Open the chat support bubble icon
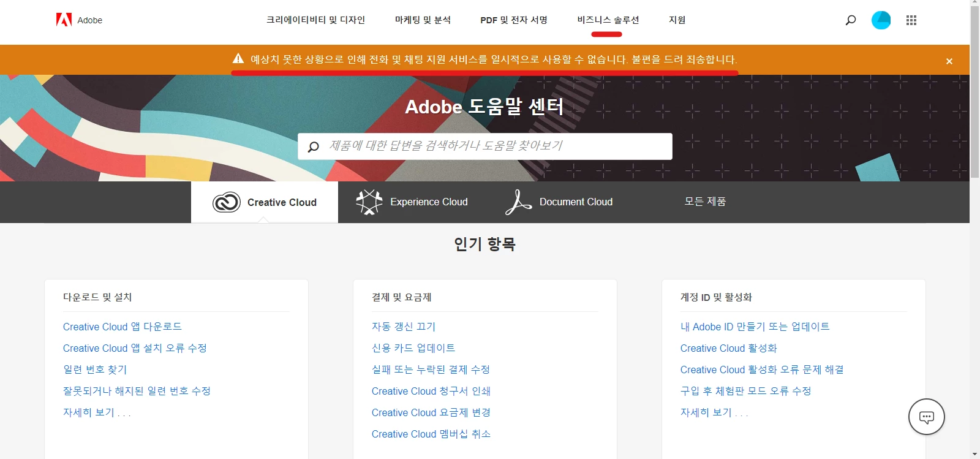The width and height of the screenshot is (980, 459). (926, 417)
